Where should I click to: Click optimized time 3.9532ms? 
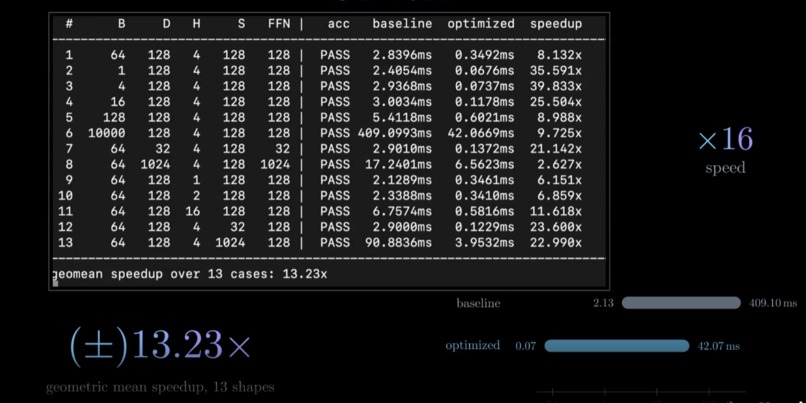click(x=484, y=243)
